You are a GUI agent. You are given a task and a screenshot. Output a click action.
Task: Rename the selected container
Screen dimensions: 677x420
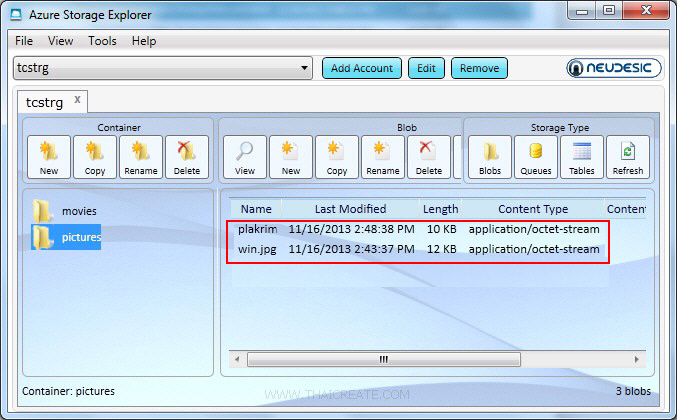pyautogui.click(x=141, y=157)
